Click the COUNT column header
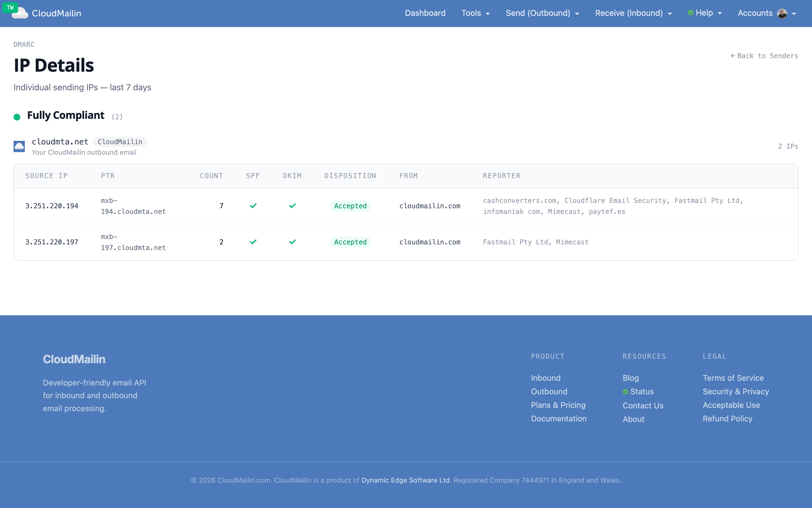This screenshot has width=812, height=508. [211, 176]
